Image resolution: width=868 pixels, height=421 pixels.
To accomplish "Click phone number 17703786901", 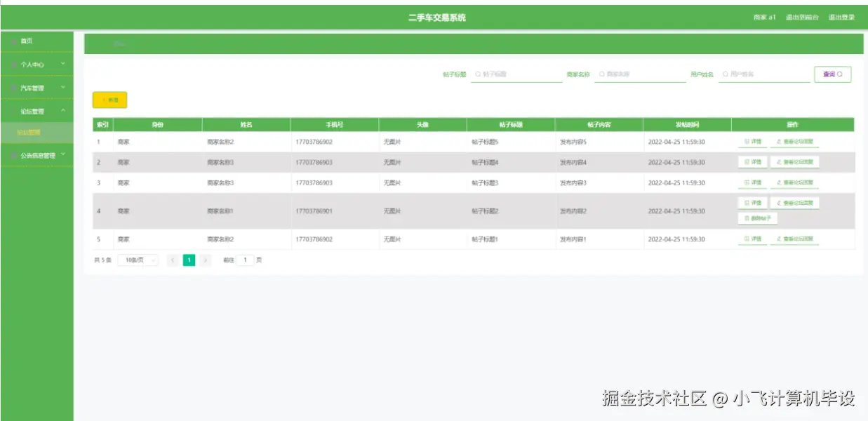I will 314,211.
